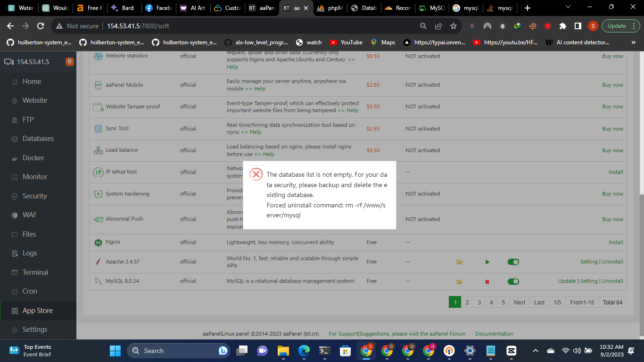Image resolution: width=644 pixels, height=362 pixels.
Task: Open Databases in the sidebar
Action: (x=38, y=139)
